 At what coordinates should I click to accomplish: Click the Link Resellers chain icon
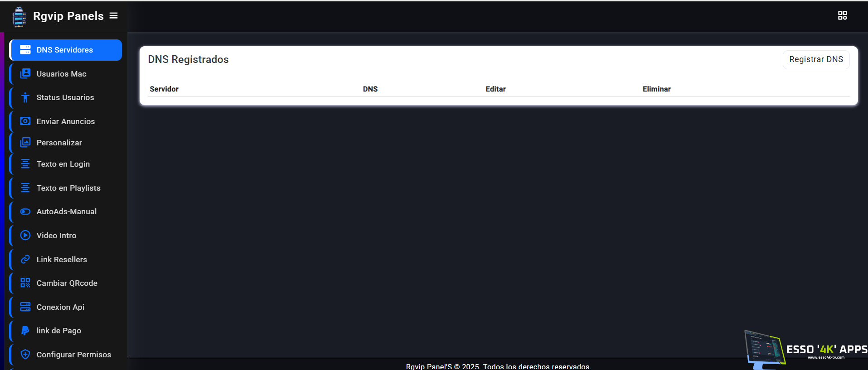25,259
